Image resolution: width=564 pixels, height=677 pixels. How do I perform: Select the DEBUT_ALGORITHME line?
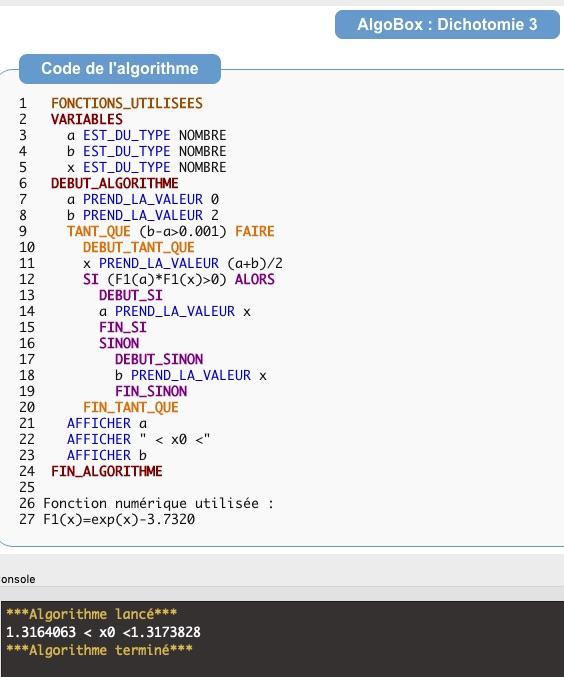click(114, 183)
